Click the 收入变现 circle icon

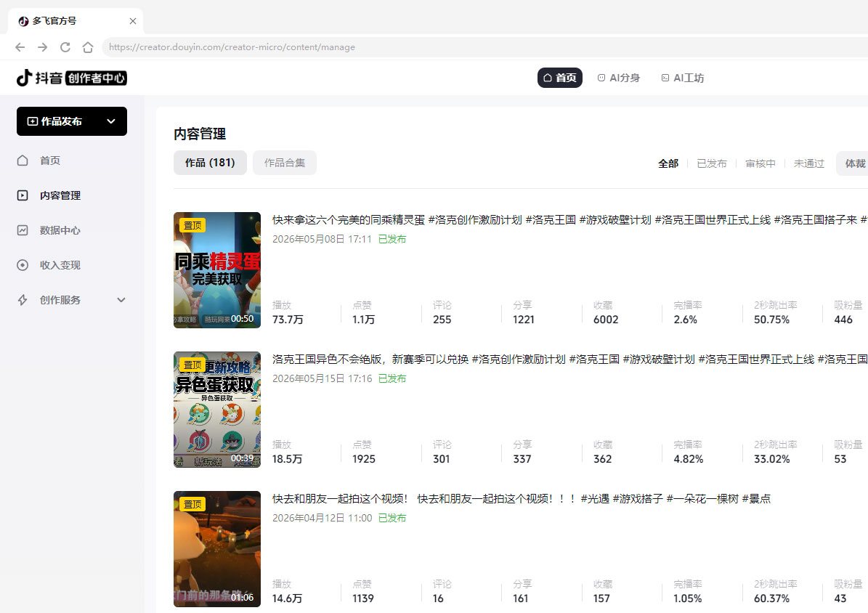(x=23, y=265)
